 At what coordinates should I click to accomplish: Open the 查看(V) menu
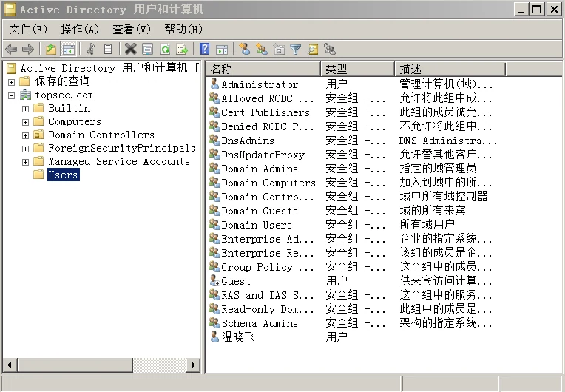(132, 29)
